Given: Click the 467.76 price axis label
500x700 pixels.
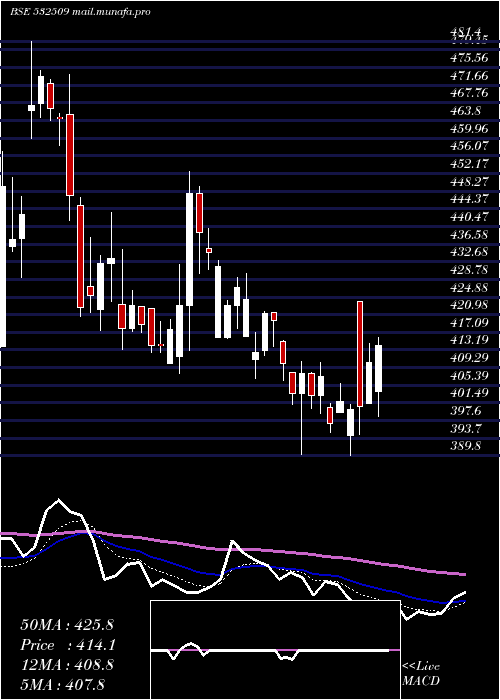Looking at the screenshot, I should (469, 93).
